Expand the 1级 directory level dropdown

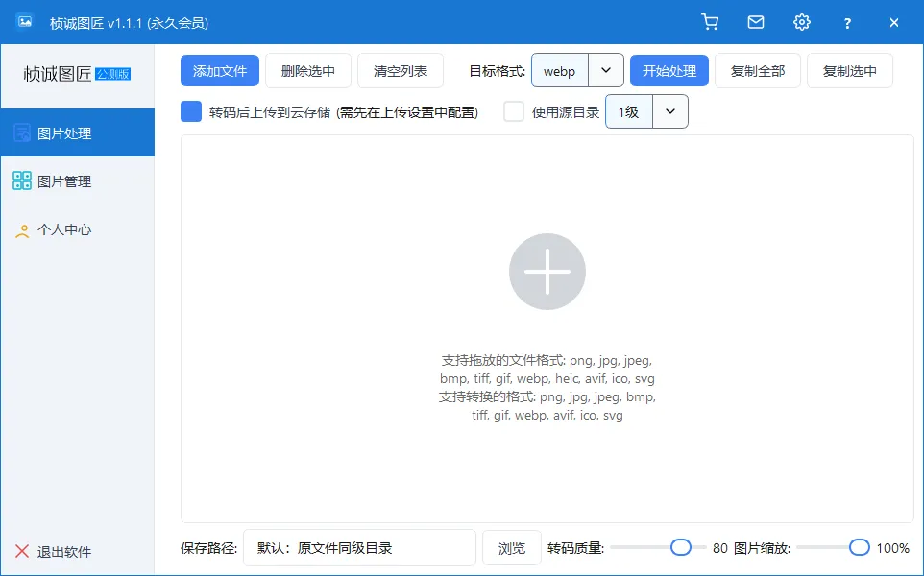(x=670, y=111)
